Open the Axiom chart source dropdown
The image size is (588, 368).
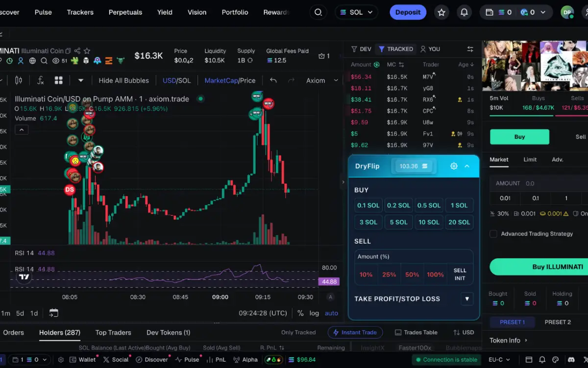coord(322,80)
